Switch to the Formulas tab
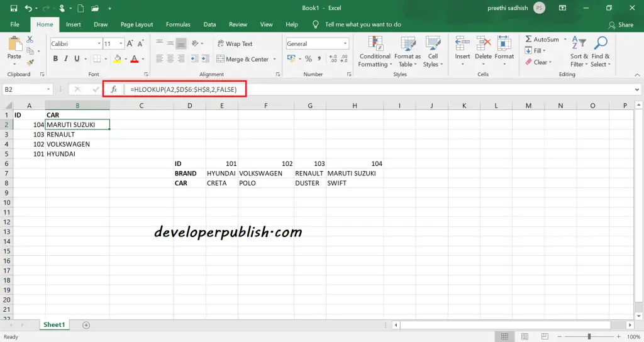 click(x=178, y=25)
